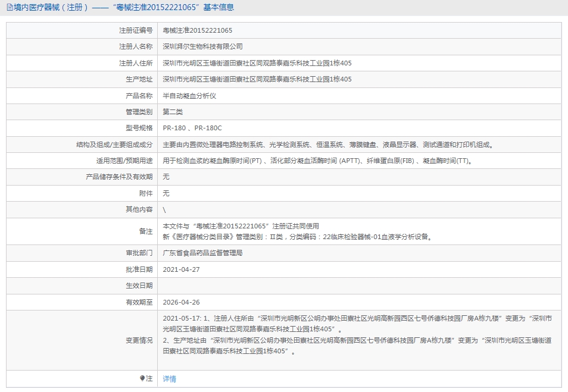
Task: Click the 产品储存条件及有效期 label
Action: point(119,177)
